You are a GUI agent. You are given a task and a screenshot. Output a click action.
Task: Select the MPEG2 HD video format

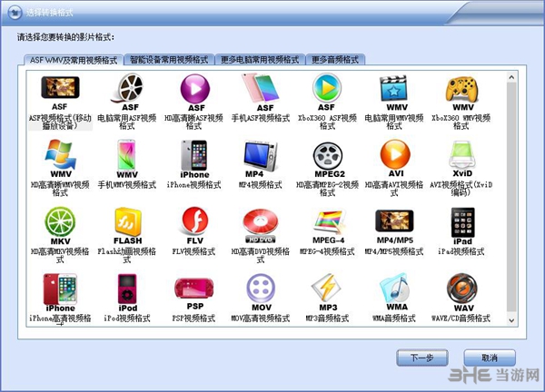pos(327,169)
